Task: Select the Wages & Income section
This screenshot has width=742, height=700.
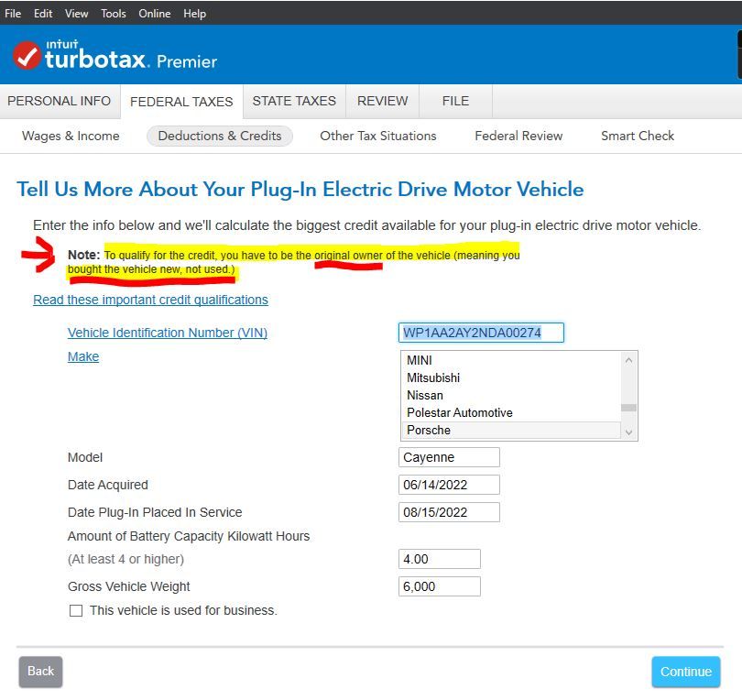Action: coord(71,136)
